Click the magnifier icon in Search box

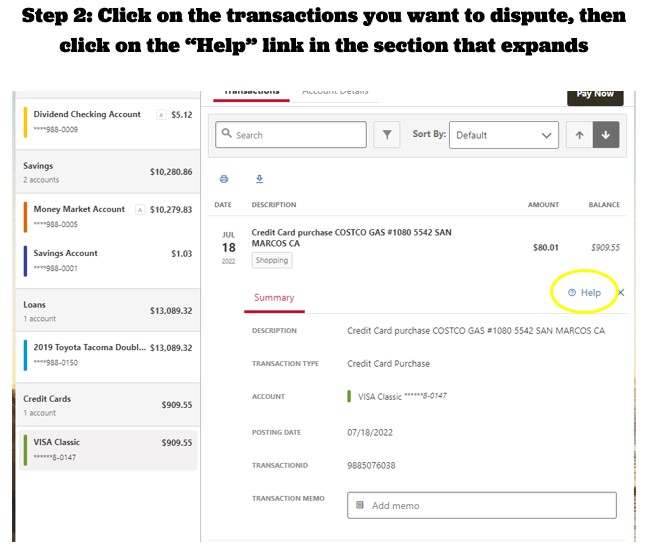pyautogui.click(x=227, y=133)
